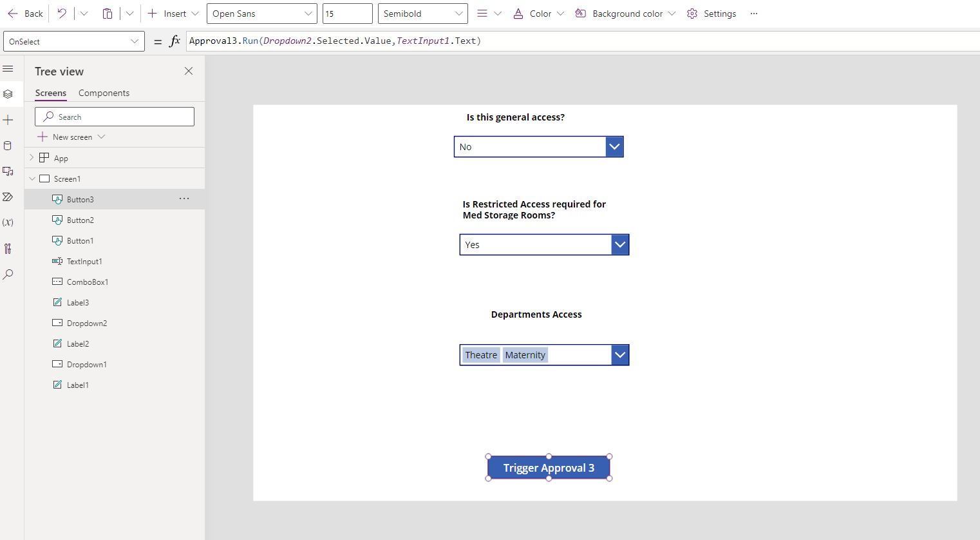Switch to the Screens tab

pyautogui.click(x=51, y=93)
